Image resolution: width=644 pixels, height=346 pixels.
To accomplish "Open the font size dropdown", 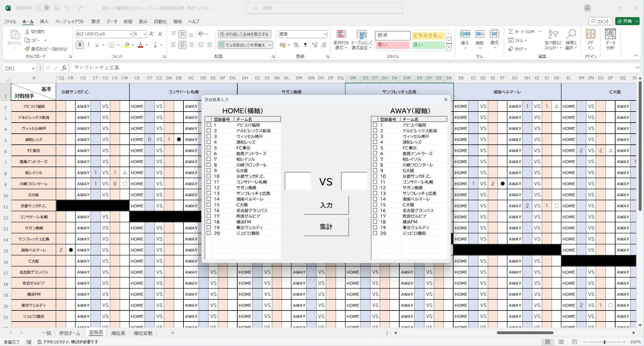I will point(144,34).
